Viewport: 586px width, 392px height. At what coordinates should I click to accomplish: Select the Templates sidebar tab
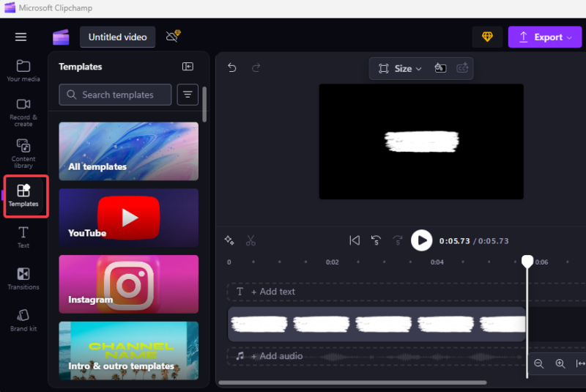(x=23, y=196)
